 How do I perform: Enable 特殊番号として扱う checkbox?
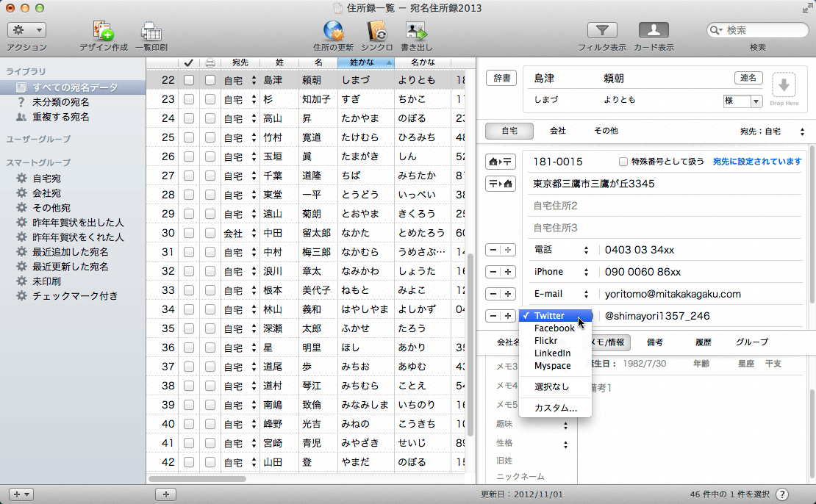623,162
